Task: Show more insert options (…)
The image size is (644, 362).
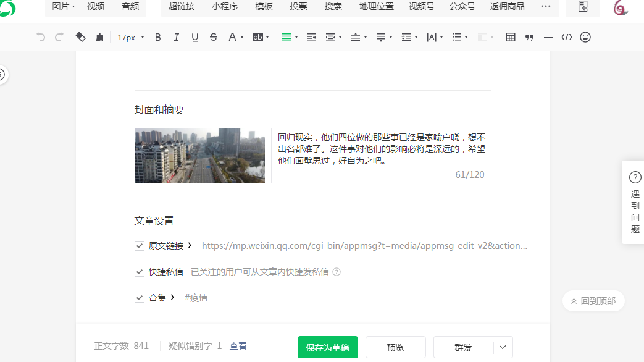Action: point(545,6)
